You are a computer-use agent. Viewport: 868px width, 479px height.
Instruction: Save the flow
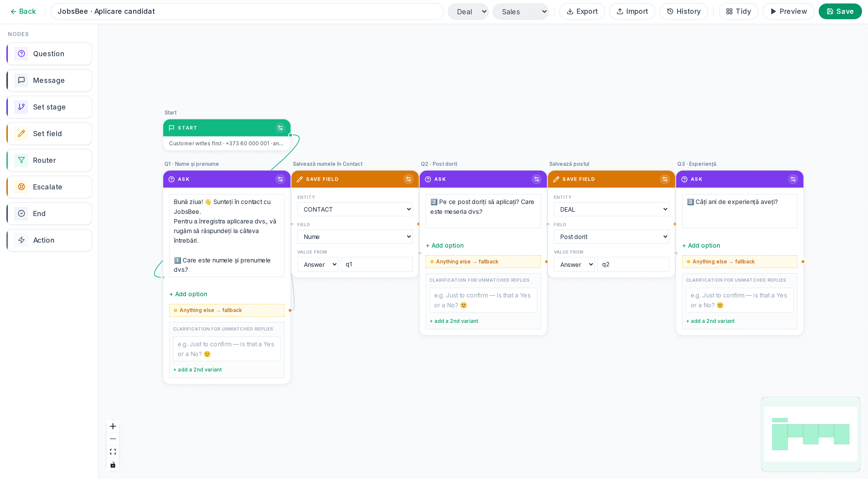point(840,11)
